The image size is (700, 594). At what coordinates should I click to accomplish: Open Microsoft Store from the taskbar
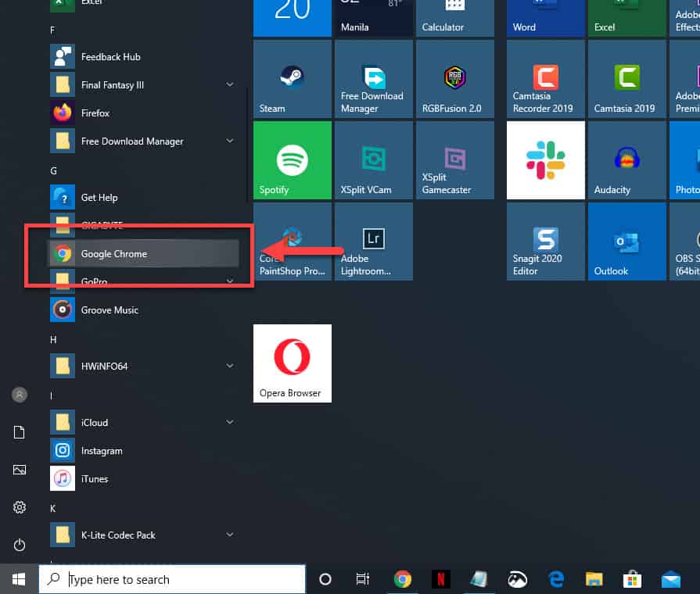632,579
